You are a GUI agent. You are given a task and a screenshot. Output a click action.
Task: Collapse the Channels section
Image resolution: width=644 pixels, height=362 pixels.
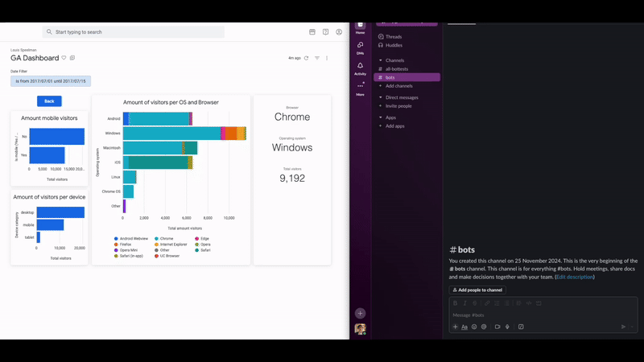[x=380, y=60]
